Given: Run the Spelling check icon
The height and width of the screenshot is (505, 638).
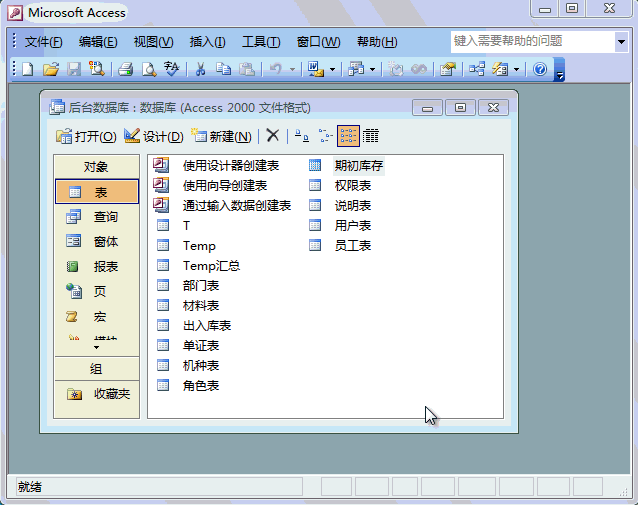Looking at the screenshot, I should coord(171,69).
